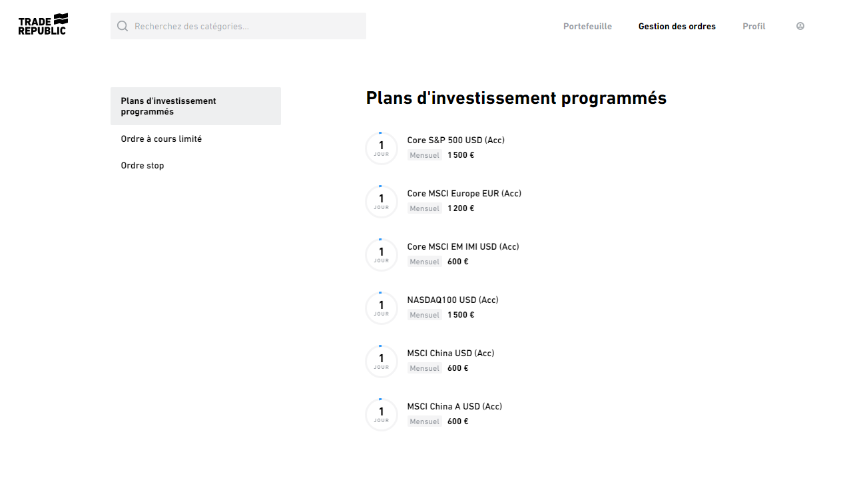This screenshot has width=841, height=504.
Task: Click the 600 € amount of MSCI China USD
Action: [458, 368]
